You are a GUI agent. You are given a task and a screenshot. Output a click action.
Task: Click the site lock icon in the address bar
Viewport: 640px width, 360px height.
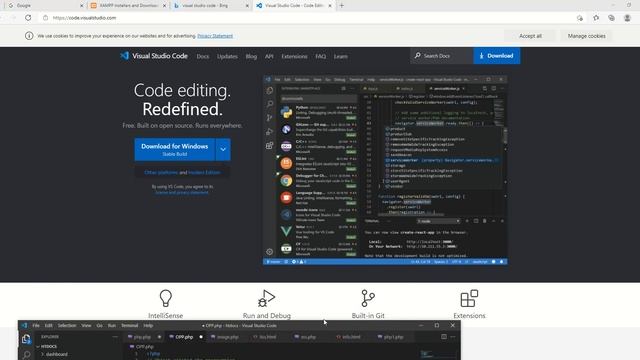click(46, 18)
